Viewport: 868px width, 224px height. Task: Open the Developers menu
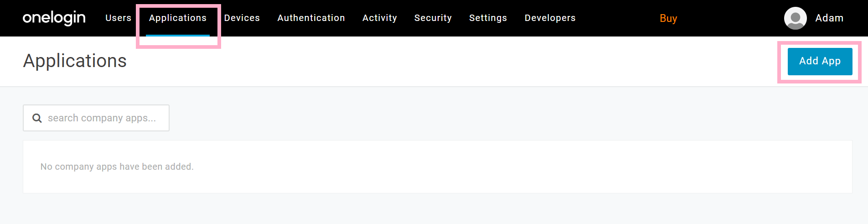pyautogui.click(x=550, y=18)
